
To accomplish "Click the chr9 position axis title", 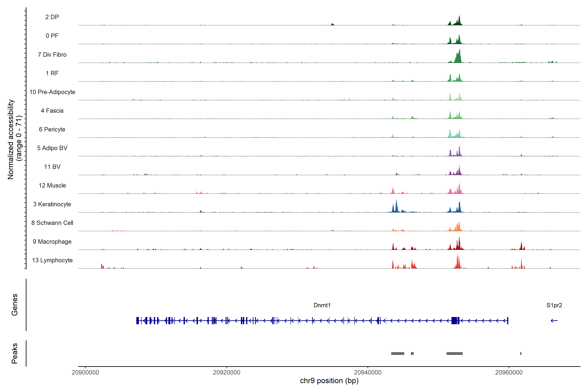I will click(329, 381).
